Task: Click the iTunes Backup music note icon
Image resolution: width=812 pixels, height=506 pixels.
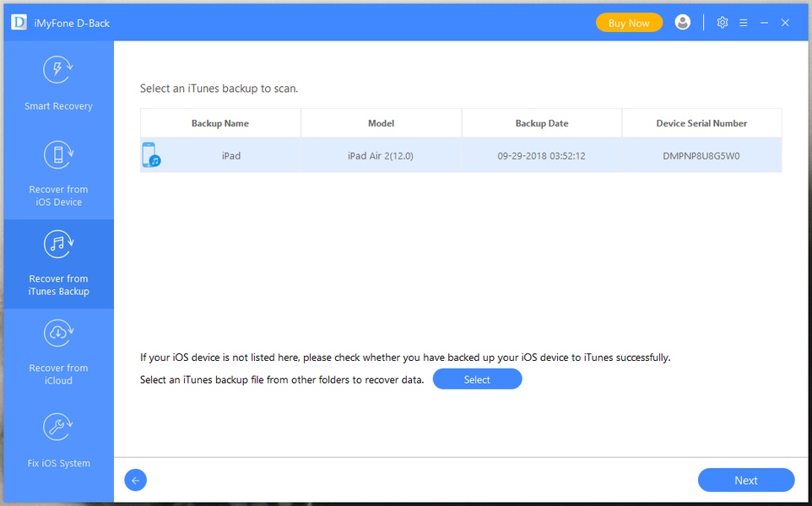Action: pos(58,244)
